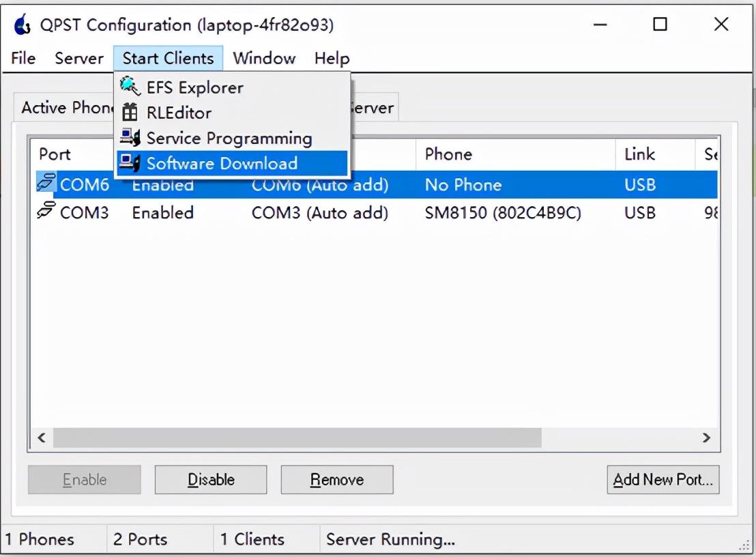Click the Service Programming computer icon

[x=130, y=137]
